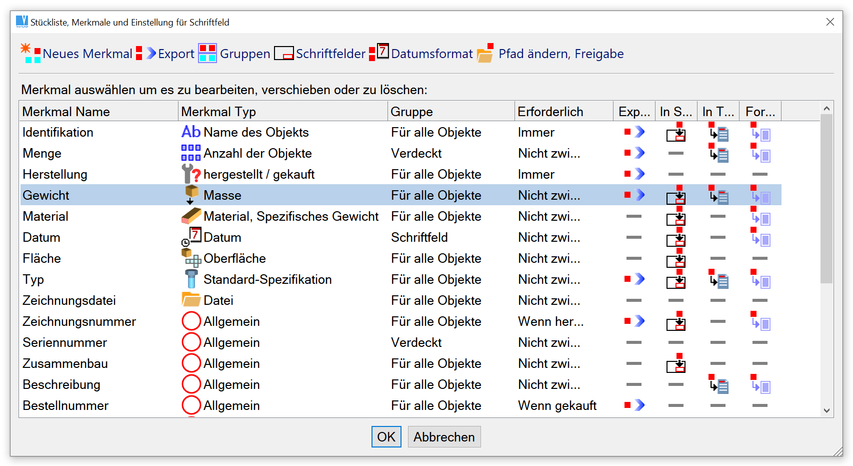Click the Neues Merkmal toolbar icon
This screenshot has width=853, height=466.
click(30, 53)
